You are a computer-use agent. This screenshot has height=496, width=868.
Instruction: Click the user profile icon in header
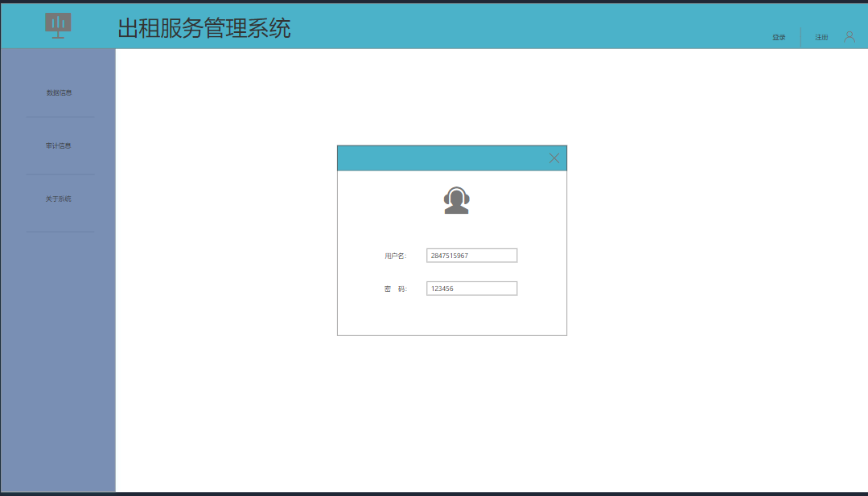849,37
